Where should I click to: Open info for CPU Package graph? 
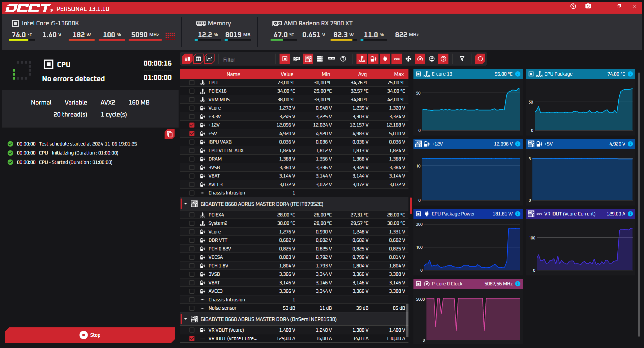pos(630,74)
